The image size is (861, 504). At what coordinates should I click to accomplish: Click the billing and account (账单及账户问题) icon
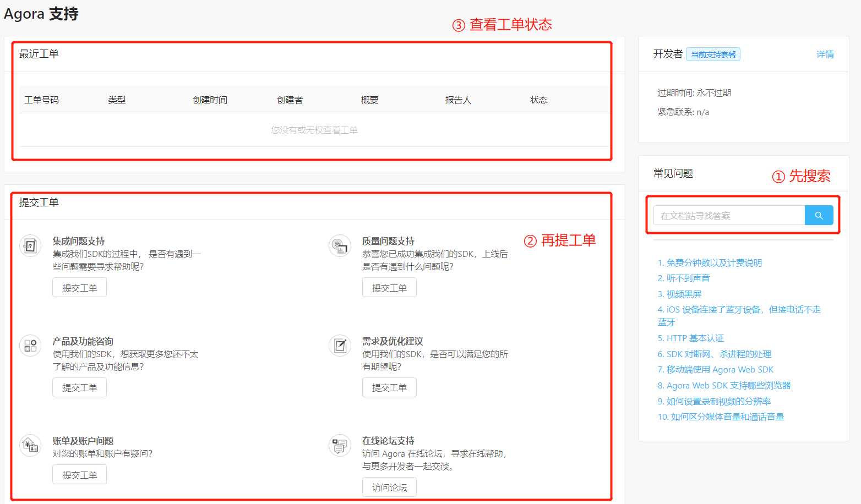30,445
